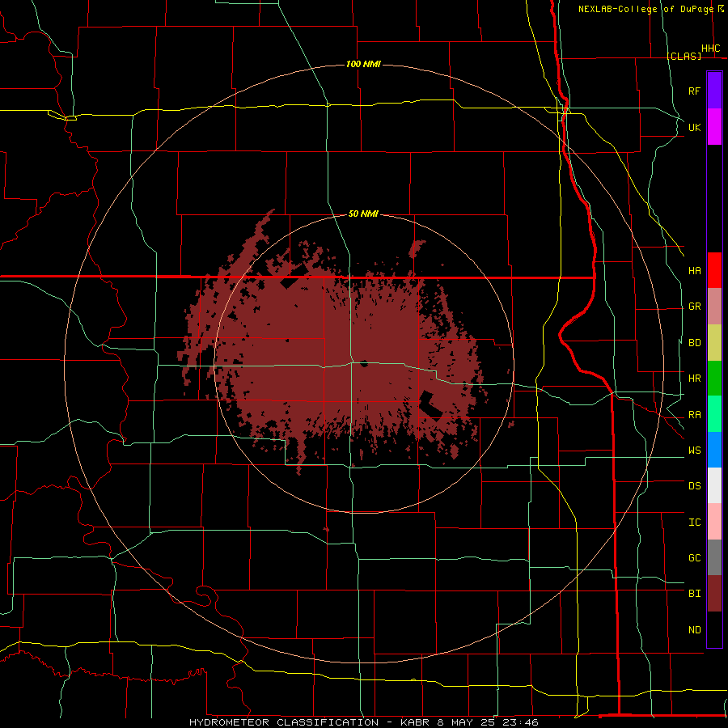
Task: Click the BD legend label
Action: tap(694, 343)
